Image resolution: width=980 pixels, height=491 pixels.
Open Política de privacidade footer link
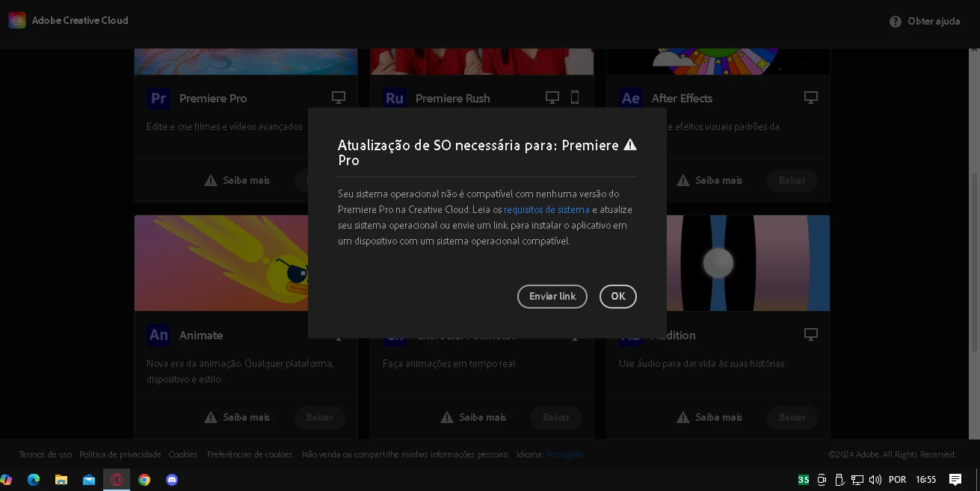[120, 454]
